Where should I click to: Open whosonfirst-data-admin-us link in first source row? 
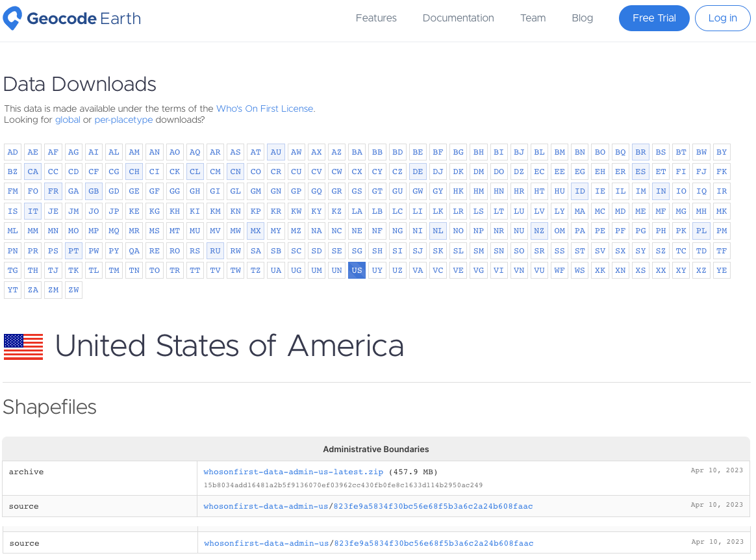[x=266, y=506]
